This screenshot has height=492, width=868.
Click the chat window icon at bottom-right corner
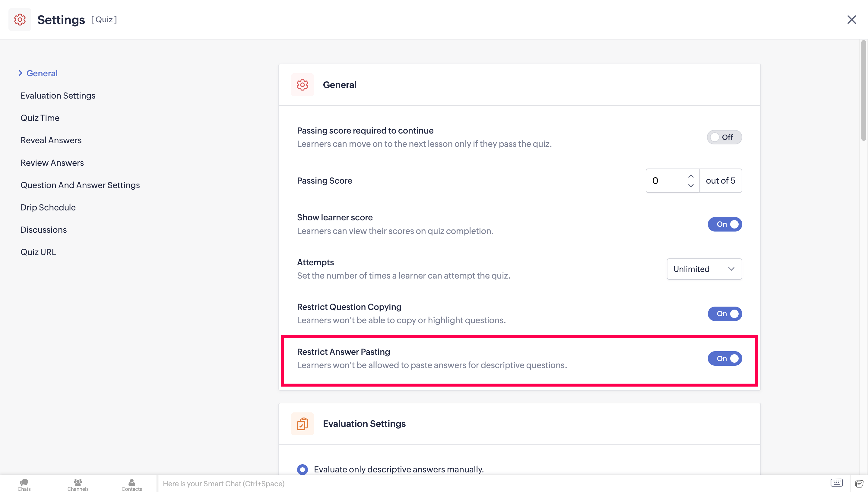point(859,484)
